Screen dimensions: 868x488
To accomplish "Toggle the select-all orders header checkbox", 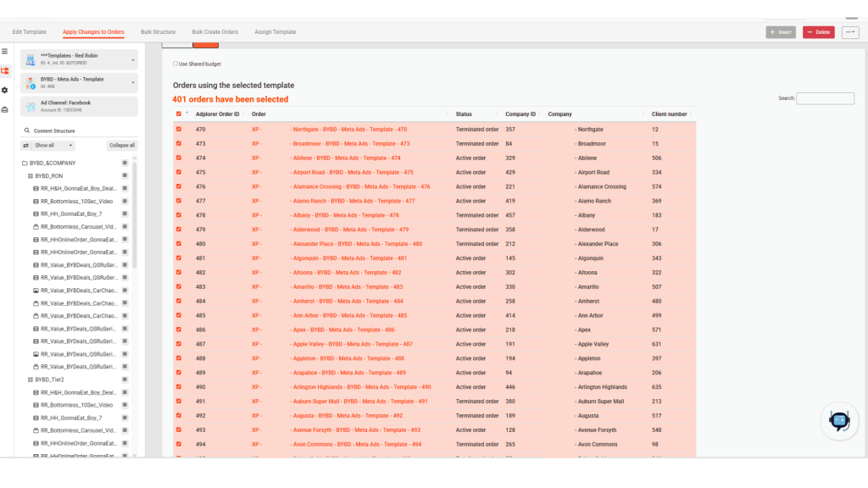I will pyautogui.click(x=178, y=114).
